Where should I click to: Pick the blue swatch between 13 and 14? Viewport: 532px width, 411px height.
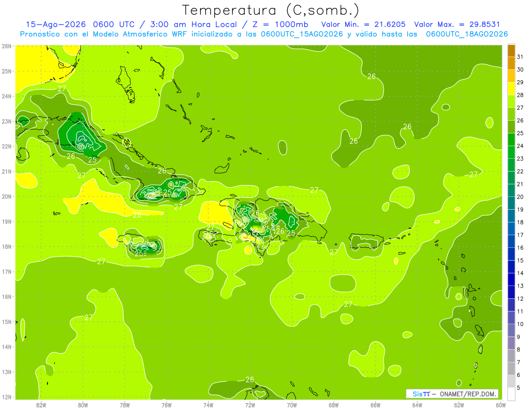511,279
